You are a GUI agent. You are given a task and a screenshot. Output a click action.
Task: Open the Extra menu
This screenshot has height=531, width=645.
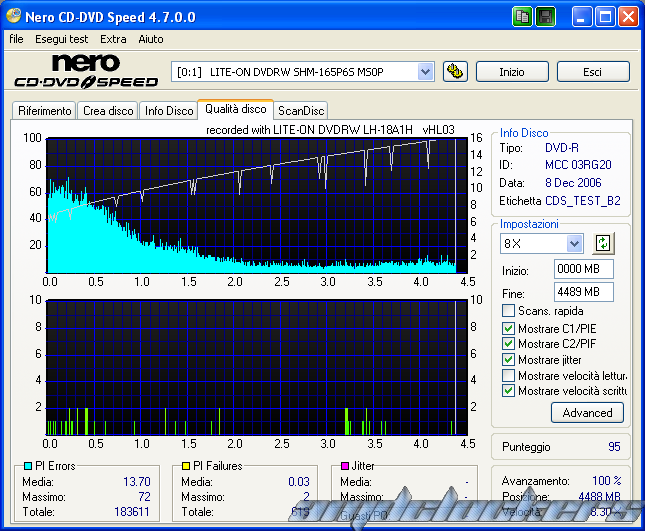click(113, 39)
